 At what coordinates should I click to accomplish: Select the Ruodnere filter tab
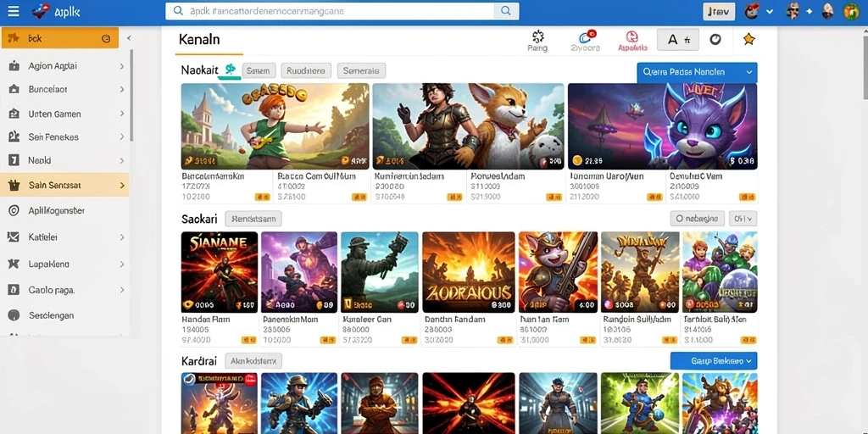click(306, 71)
